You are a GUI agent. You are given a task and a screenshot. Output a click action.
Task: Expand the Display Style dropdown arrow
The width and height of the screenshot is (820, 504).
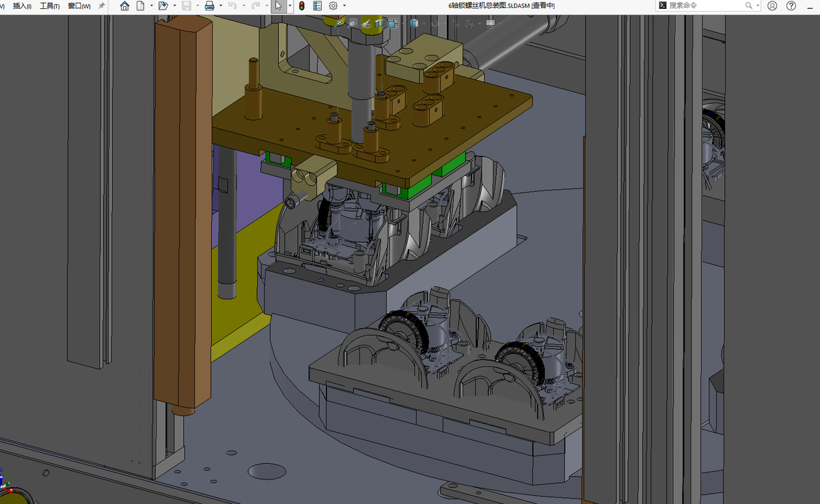424,24
